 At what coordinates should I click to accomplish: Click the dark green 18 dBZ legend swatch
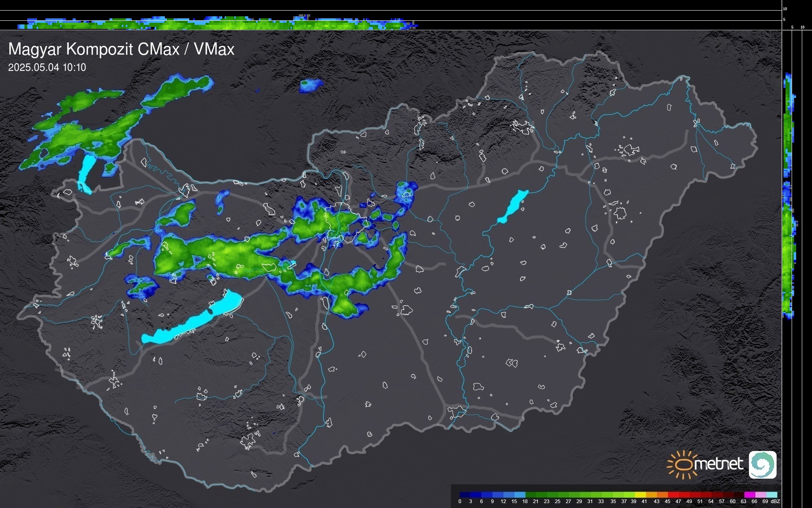click(531, 495)
